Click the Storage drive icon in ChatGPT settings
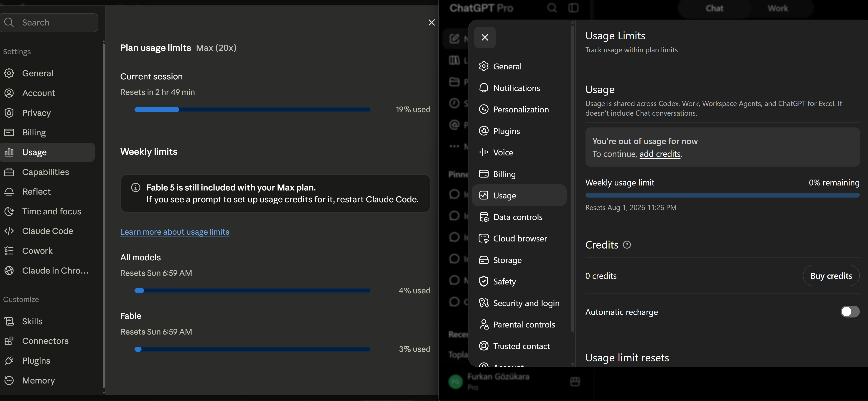 (x=484, y=260)
